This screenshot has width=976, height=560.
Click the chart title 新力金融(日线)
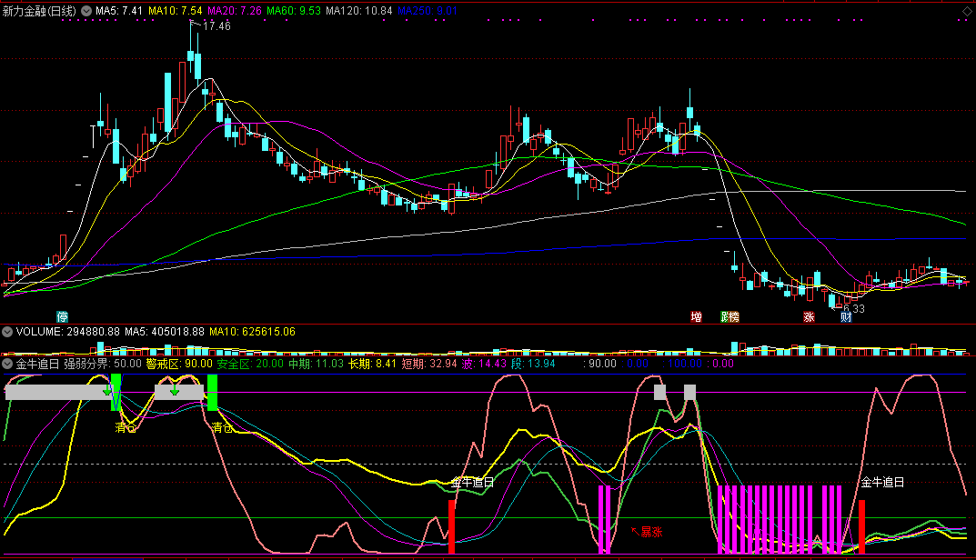[x=39, y=11]
